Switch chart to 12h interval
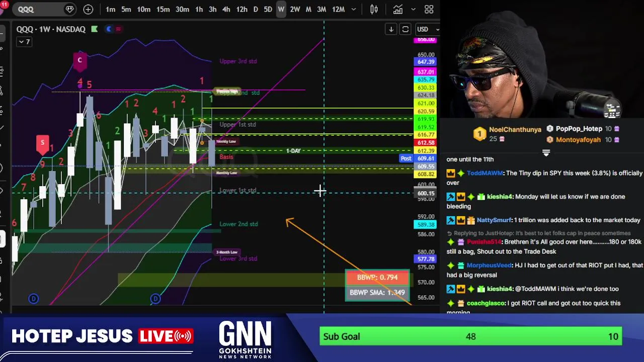 pos(242,9)
